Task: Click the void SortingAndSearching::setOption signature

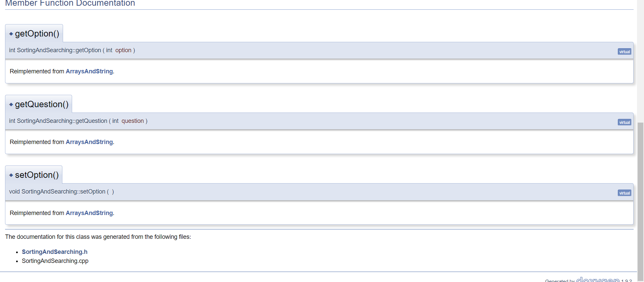Action: click(x=61, y=192)
